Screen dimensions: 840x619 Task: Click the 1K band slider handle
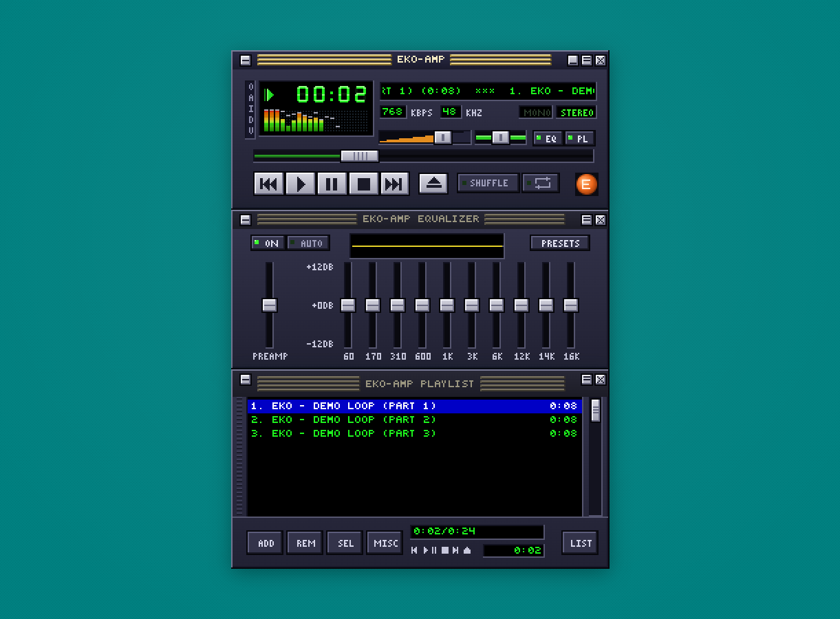pyautogui.click(x=447, y=305)
